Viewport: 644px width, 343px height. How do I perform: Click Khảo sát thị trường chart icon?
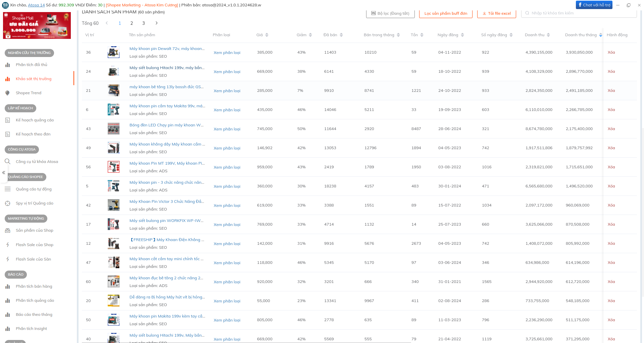(7, 79)
